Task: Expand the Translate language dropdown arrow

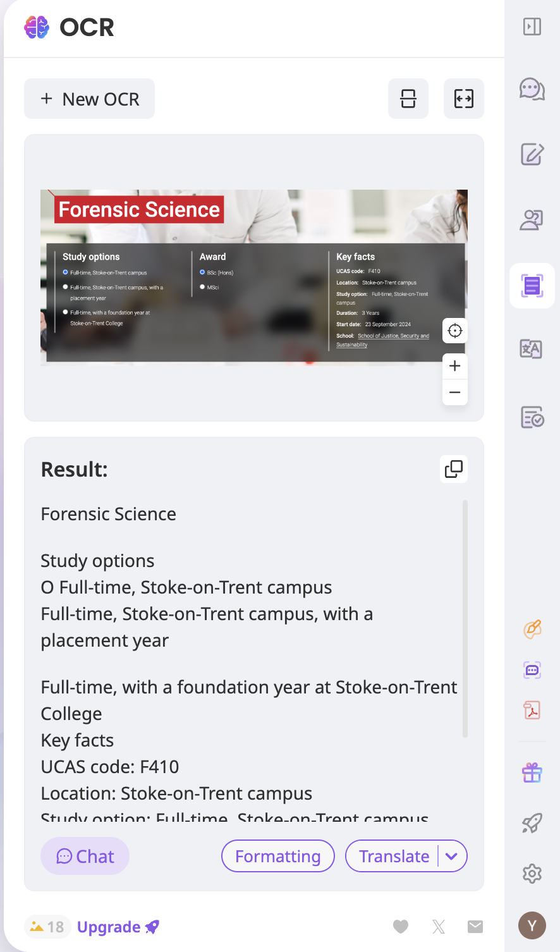Action: (451, 857)
